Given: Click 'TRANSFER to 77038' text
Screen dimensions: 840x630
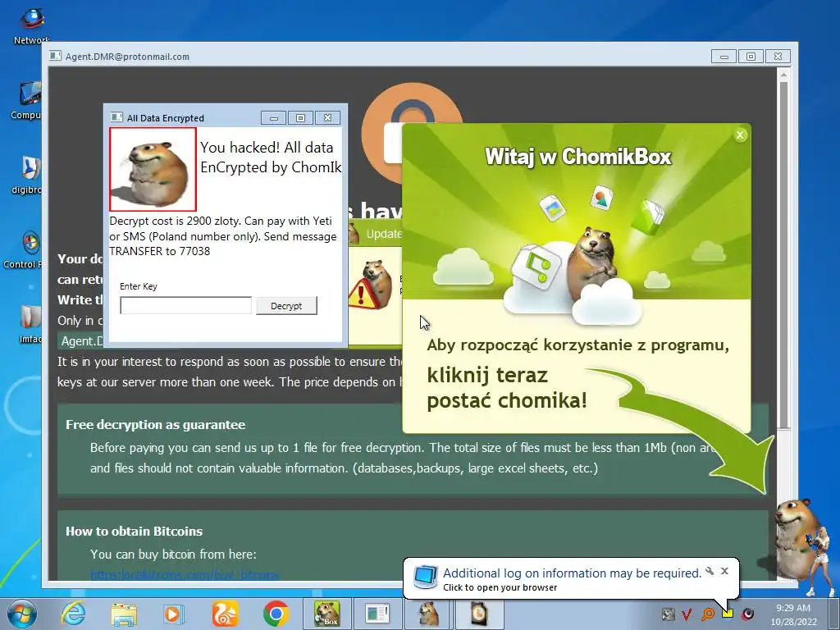Looking at the screenshot, I should [x=160, y=251].
